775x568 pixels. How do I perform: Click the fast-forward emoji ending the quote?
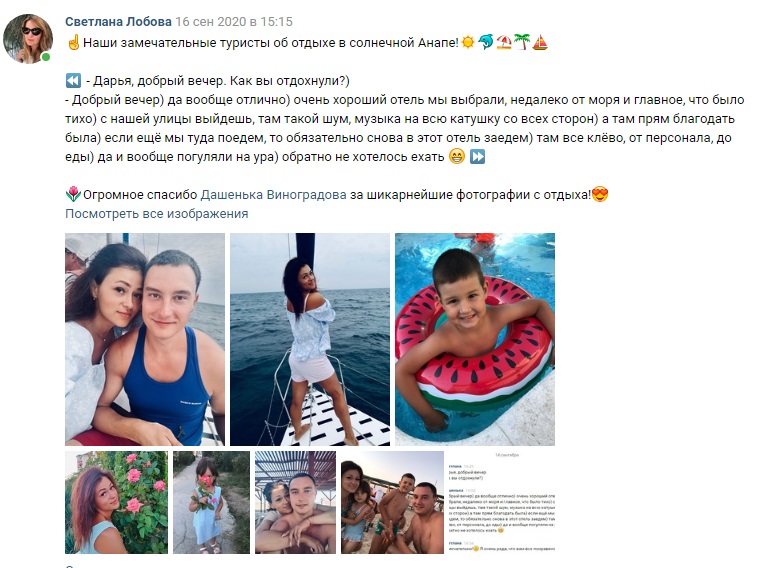coord(477,157)
